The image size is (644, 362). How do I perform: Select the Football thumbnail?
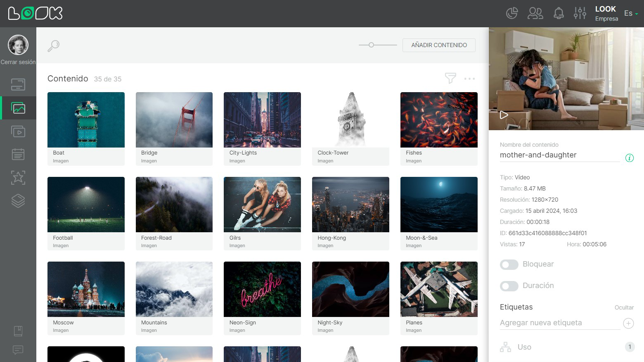[86, 205]
